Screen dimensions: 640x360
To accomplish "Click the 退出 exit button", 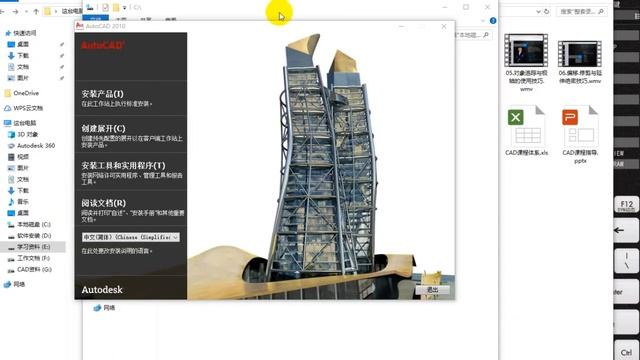I will (433, 289).
